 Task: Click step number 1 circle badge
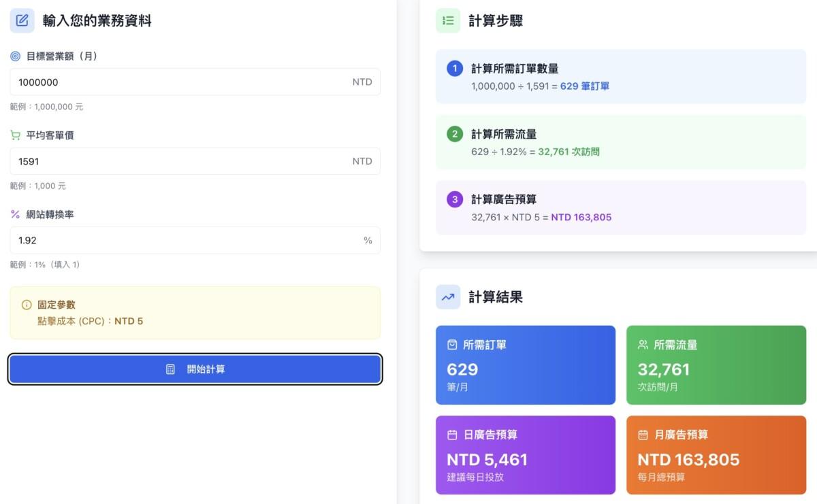click(455, 69)
